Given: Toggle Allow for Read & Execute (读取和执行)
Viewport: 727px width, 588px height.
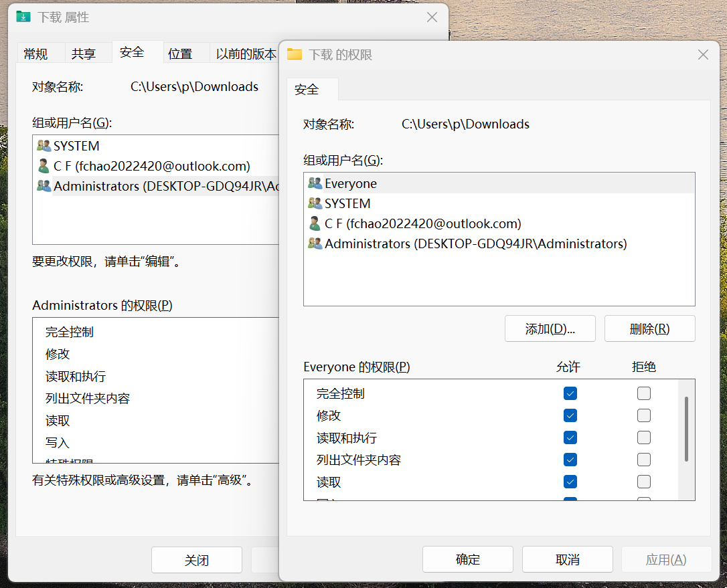Looking at the screenshot, I should (570, 437).
